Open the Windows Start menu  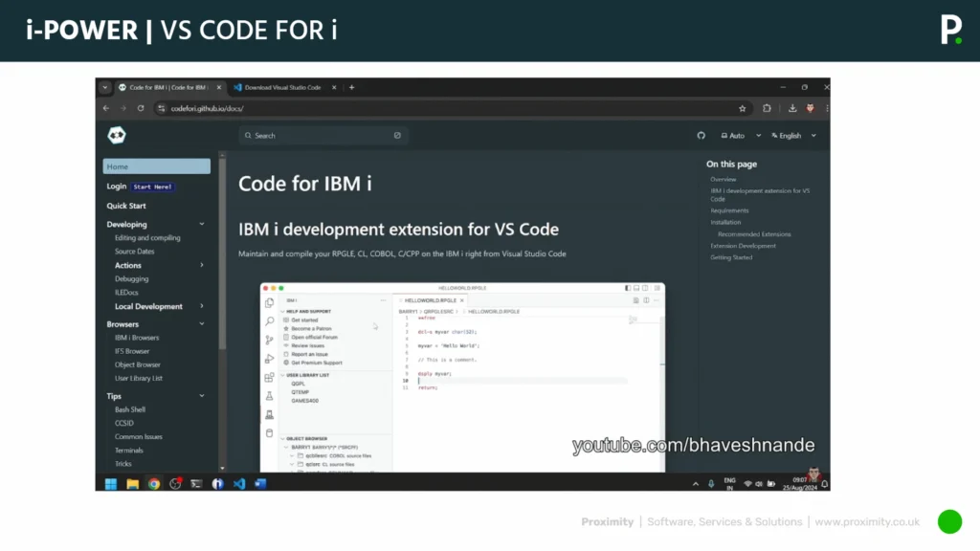(111, 483)
